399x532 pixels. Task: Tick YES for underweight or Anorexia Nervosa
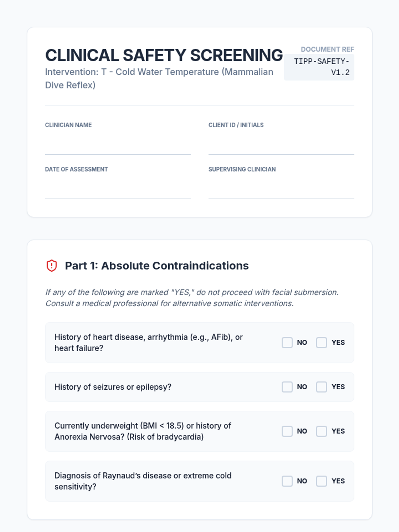point(322,431)
